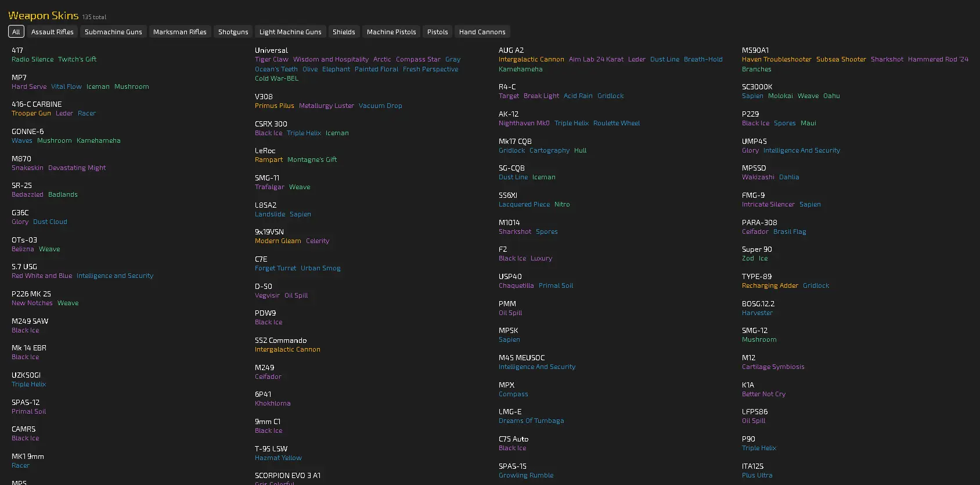
Task: Open the Light Machine Guns tab
Action: (290, 32)
